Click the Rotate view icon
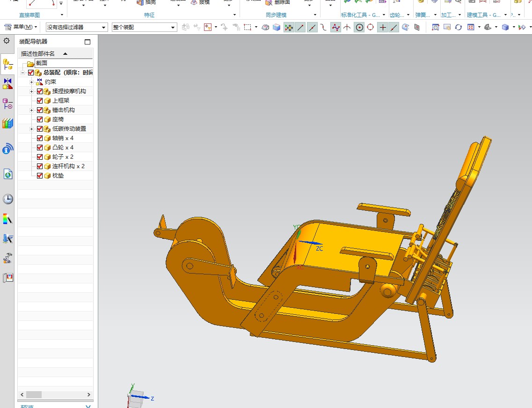Screen dimensions: 532x408 [459, 27]
